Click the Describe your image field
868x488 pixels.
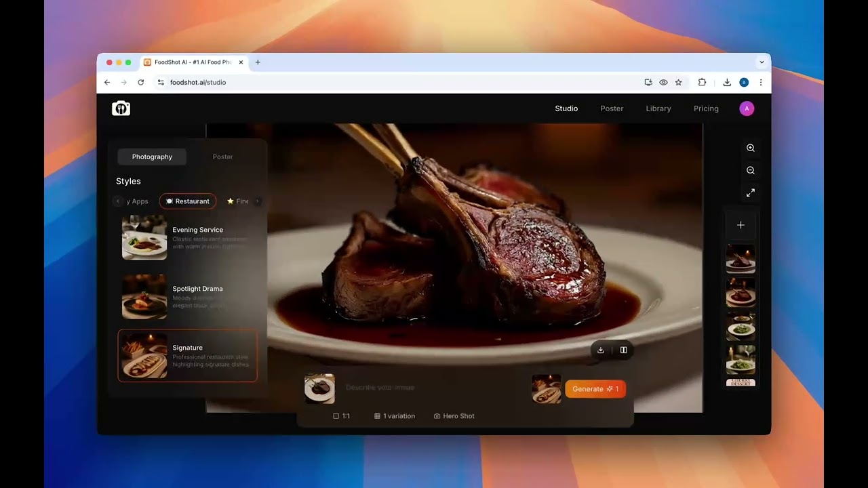click(434, 388)
